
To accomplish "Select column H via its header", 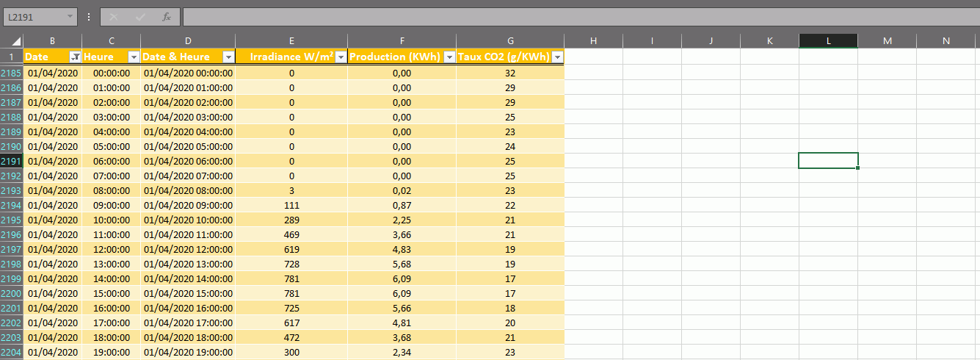I will pos(593,41).
